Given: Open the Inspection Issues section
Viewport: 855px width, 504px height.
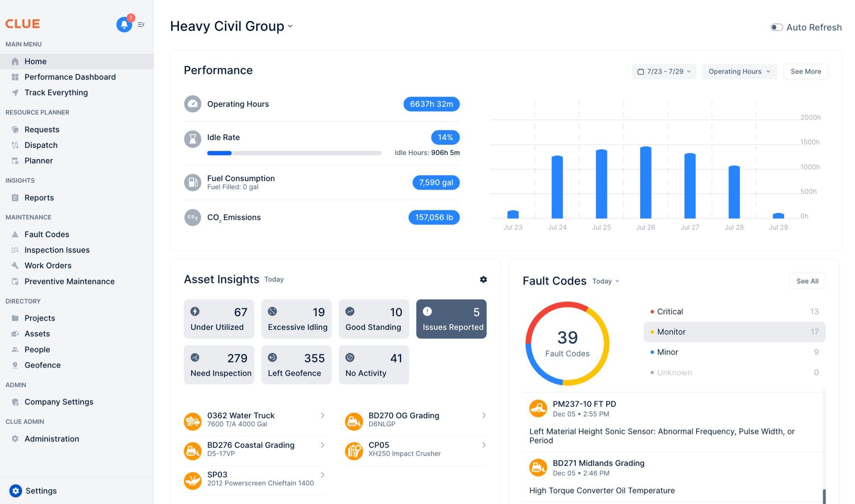Looking at the screenshot, I should [56, 250].
